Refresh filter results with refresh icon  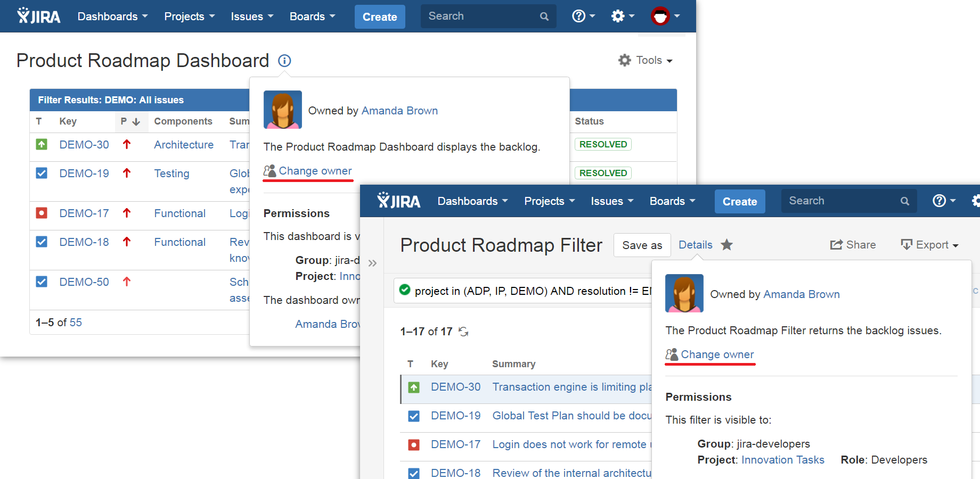point(464,332)
